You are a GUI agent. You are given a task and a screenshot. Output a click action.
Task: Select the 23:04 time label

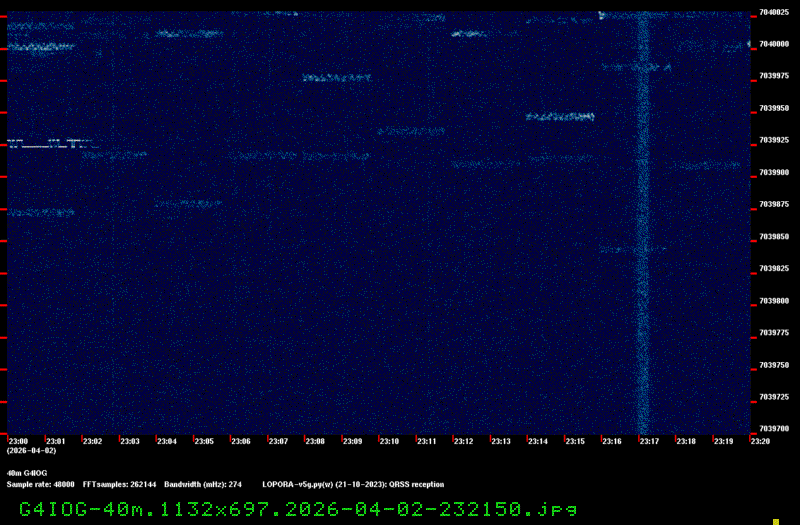pos(167,441)
